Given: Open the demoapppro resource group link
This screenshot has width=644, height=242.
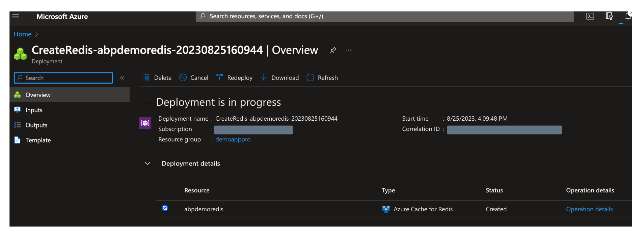Looking at the screenshot, I should pyautogui.click(x=233, y=139).
